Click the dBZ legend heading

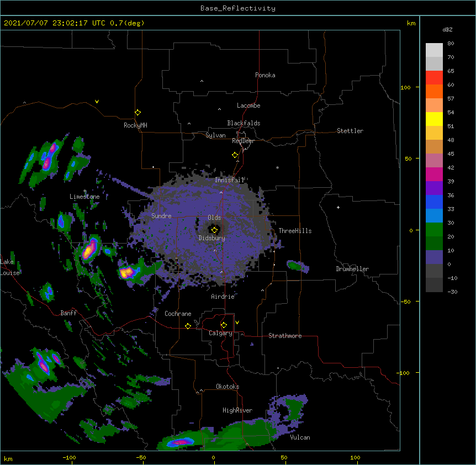tap(447, 30)
